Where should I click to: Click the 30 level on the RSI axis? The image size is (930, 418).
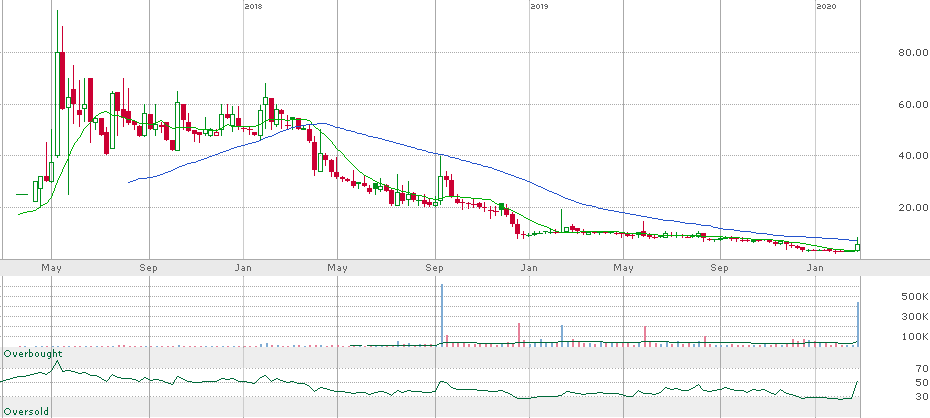(921, 397)
